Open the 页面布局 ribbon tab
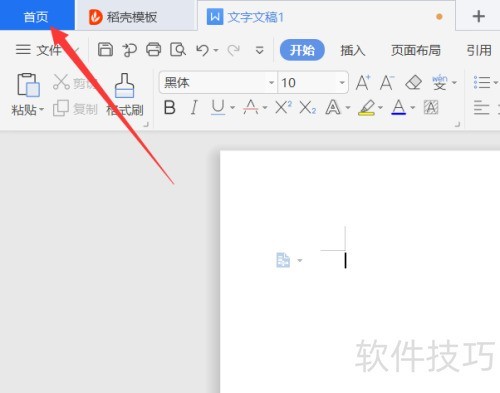Screen dimensions: 500x393 [x=416, y=50]
